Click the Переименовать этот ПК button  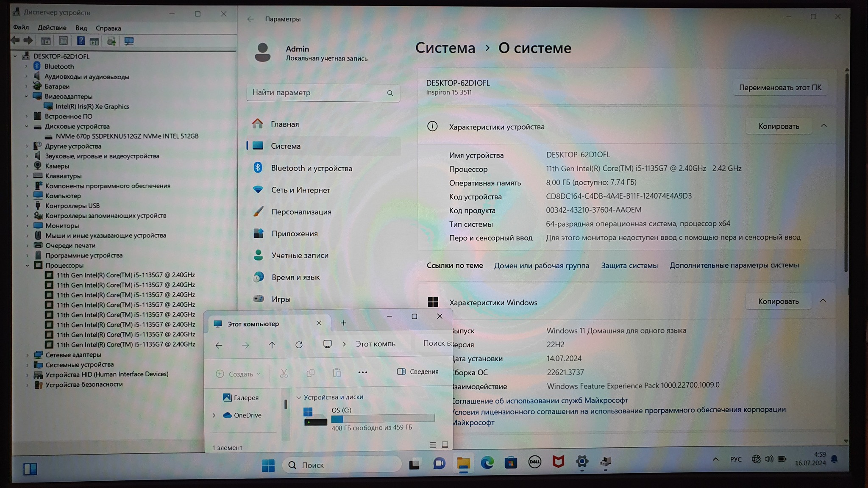coord(780,88)
